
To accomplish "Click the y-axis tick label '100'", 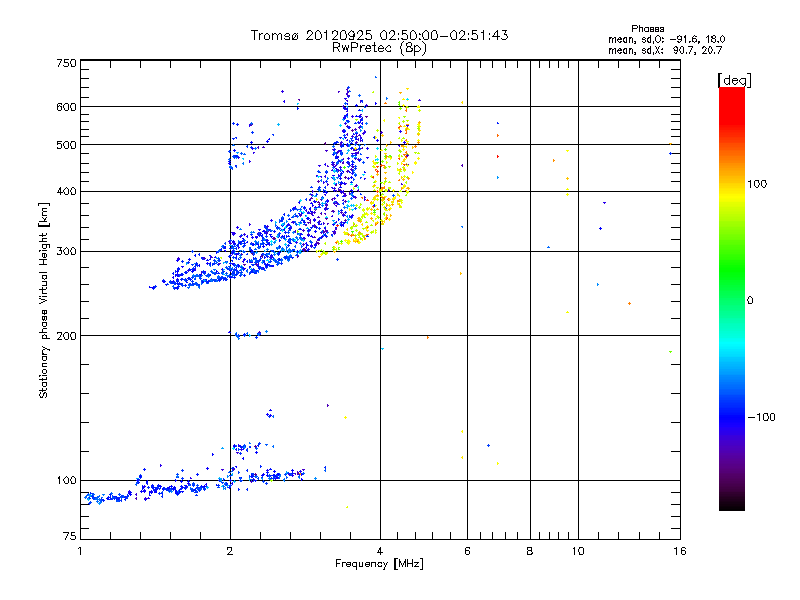I will [x=66, y=480].
